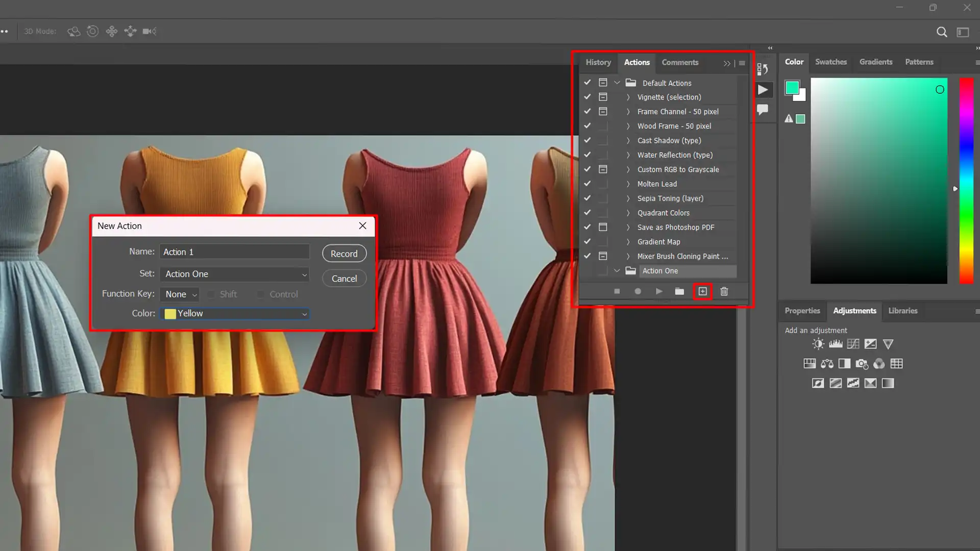The height and width of the screenshot is (551, 980).
Task: Add a Vibrance adjustment
Action: [888, 344]
